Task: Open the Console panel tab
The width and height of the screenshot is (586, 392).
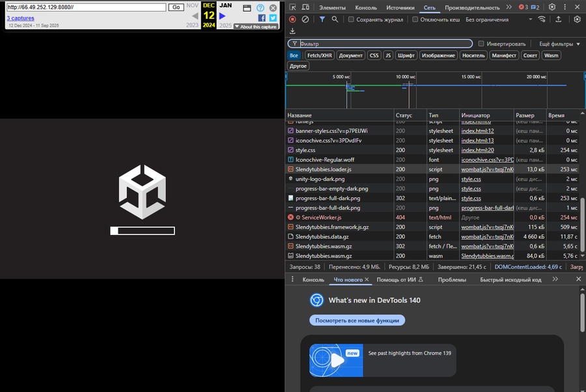Action: pos(366,7)
